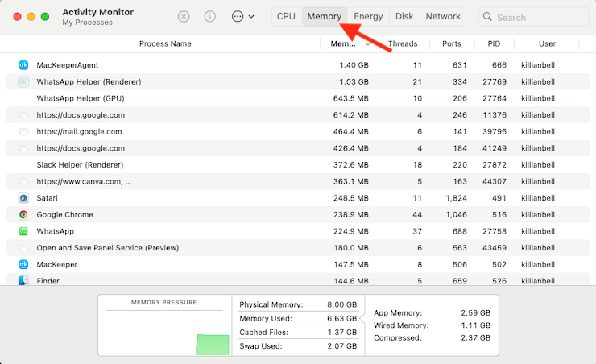Focus the Search field
The width and height of the screenshot is (596, 364).
pos(534,17)
